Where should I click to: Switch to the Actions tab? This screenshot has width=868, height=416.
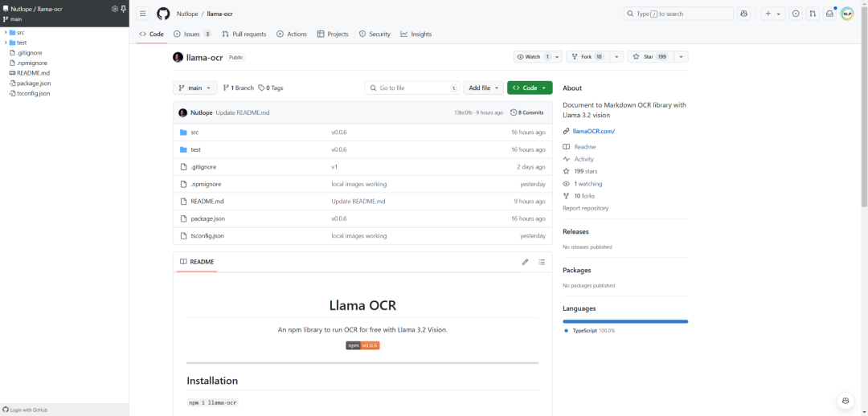tap(291, 35)
